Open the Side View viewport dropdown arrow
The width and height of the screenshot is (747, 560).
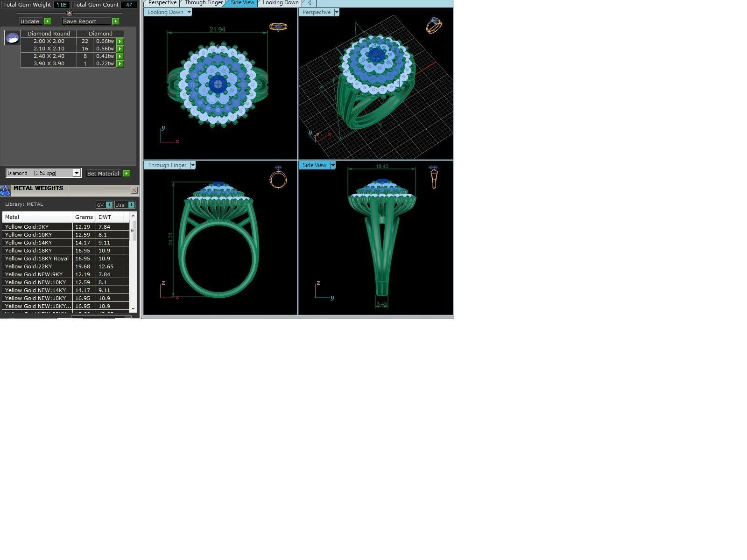tap(333, 165)
